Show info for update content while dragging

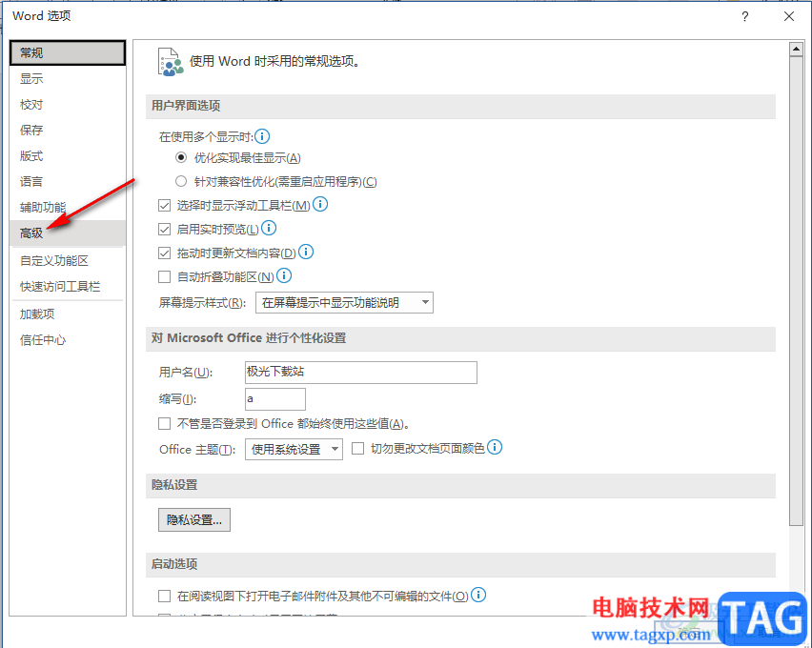306,252
